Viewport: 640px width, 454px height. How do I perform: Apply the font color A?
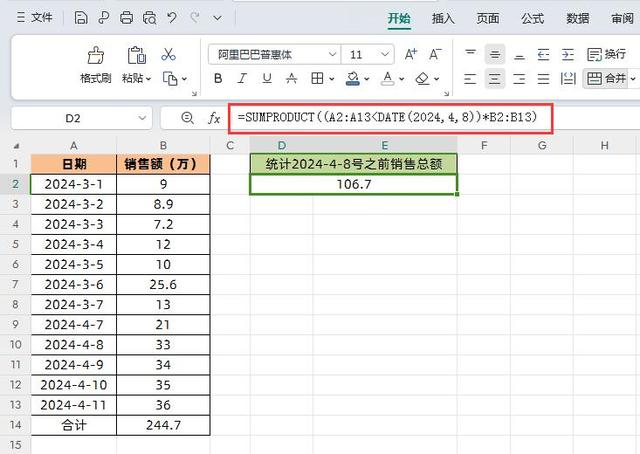point(388,78)
